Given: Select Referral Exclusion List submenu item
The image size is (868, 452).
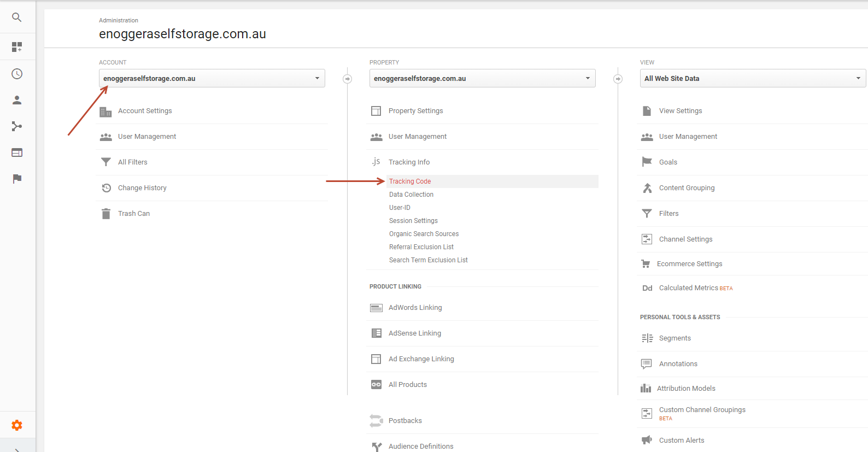Looking at the screenshot, I should pos(421,247).
